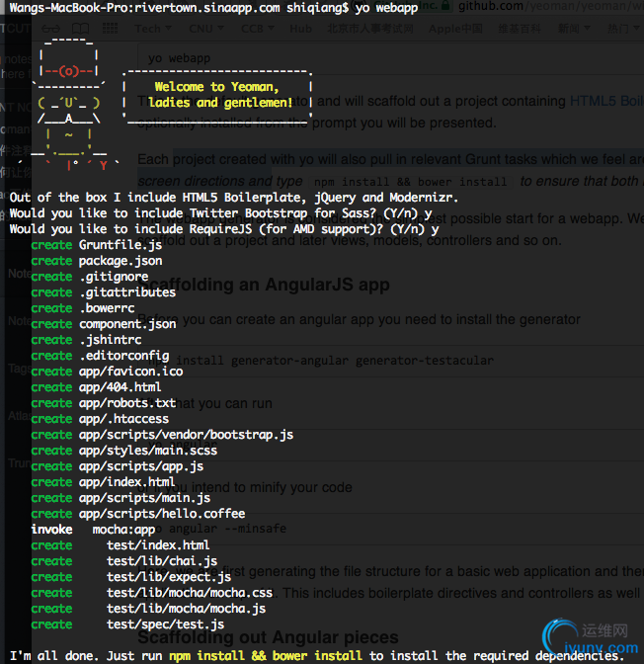Viewport: 644px width, 664px height.
Task: Click the github.com address bar URL
Action: click(x=550, y=6)
